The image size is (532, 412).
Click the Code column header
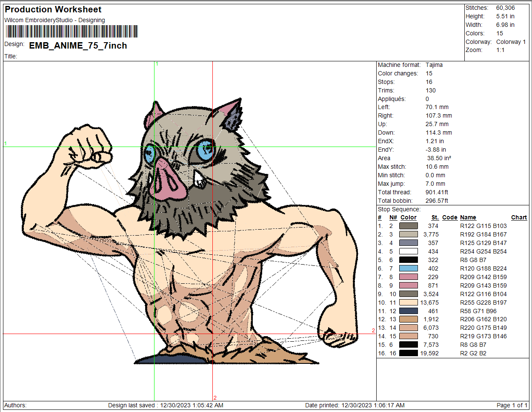[449, 217]
